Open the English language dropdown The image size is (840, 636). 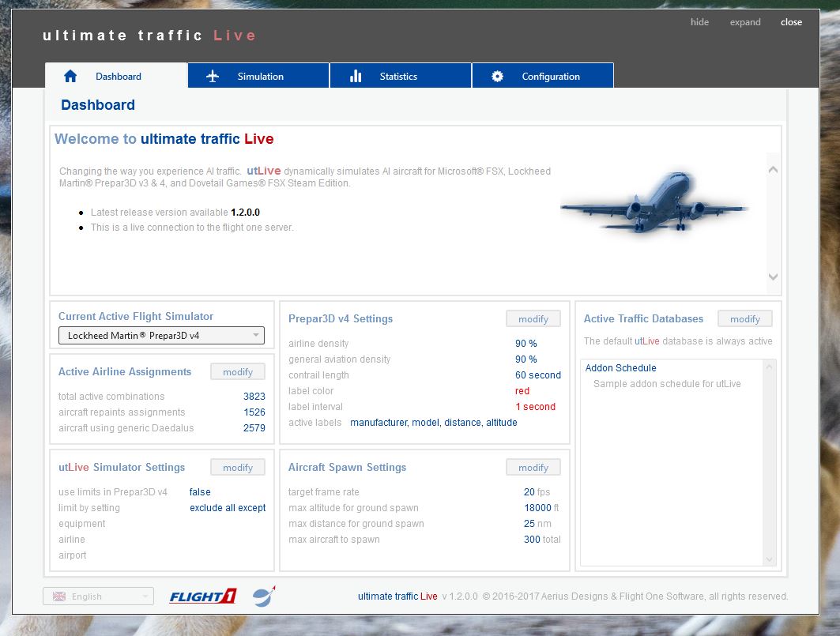[98, 596]
